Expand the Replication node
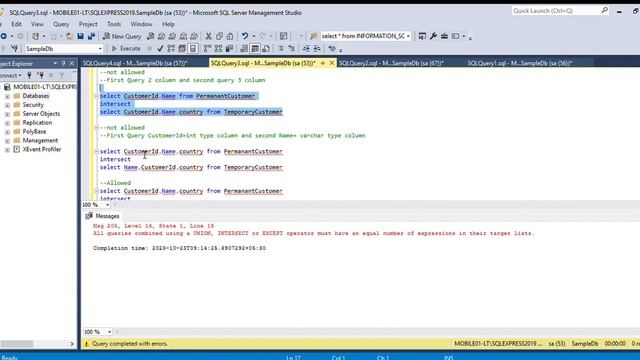The height and width of the screenshot is (360, 640). click(7, 123)
